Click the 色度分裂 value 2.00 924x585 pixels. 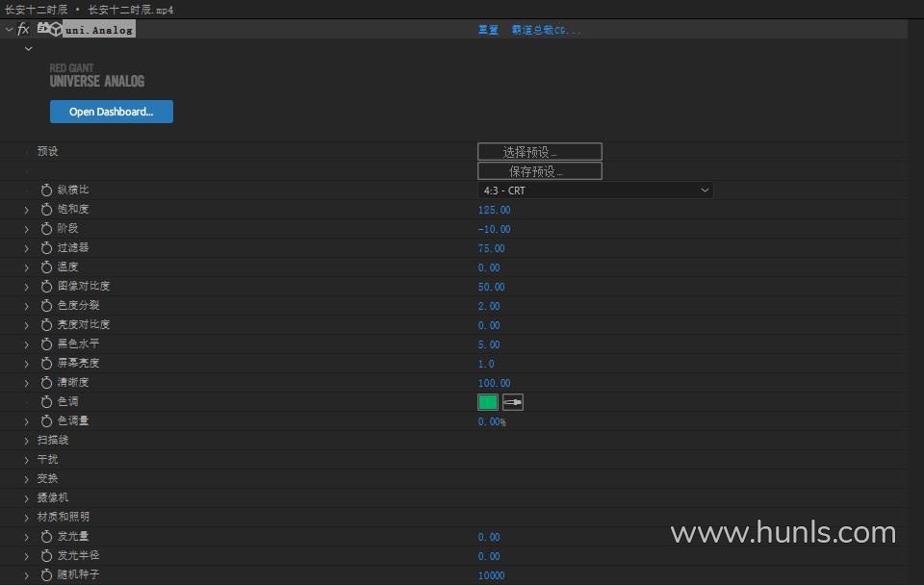point(489,306)
